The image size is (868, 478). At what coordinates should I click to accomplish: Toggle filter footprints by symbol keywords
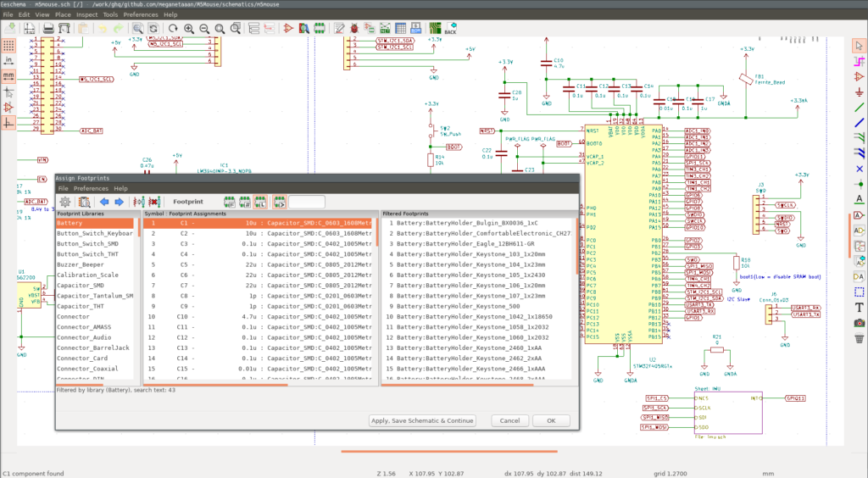pyautogui.click(x=229, y=202)
